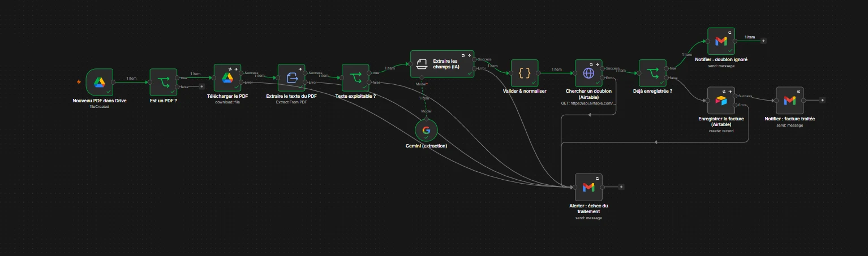868x256 pixels.
Task: Click 1 item label after Nouveau PDF dans Drive
Action: 131,79
